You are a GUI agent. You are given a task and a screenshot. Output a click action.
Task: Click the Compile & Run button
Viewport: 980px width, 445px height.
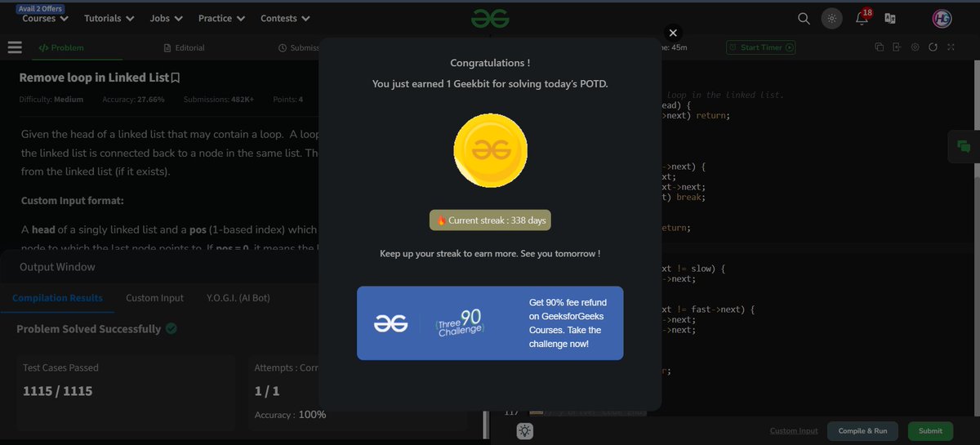click(x=863, y=431)
